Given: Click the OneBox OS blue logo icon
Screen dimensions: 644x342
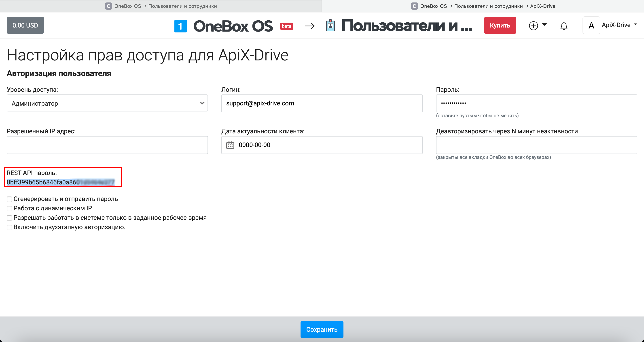Looking at the screenshot, I should tap(180, 26).
